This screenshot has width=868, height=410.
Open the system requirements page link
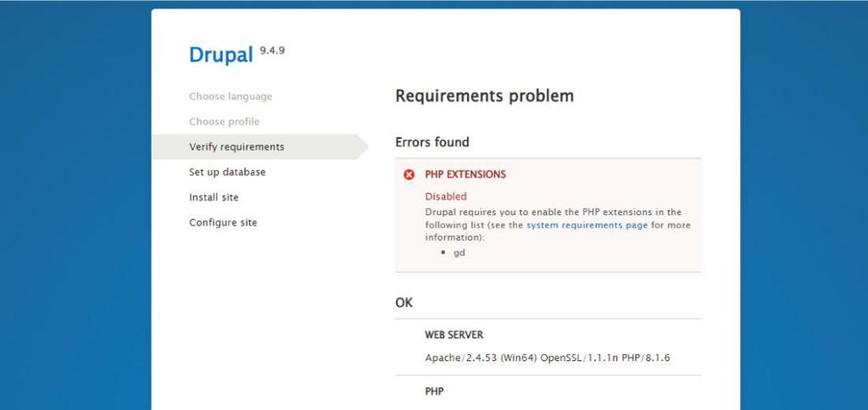click(x=587, y=225)
